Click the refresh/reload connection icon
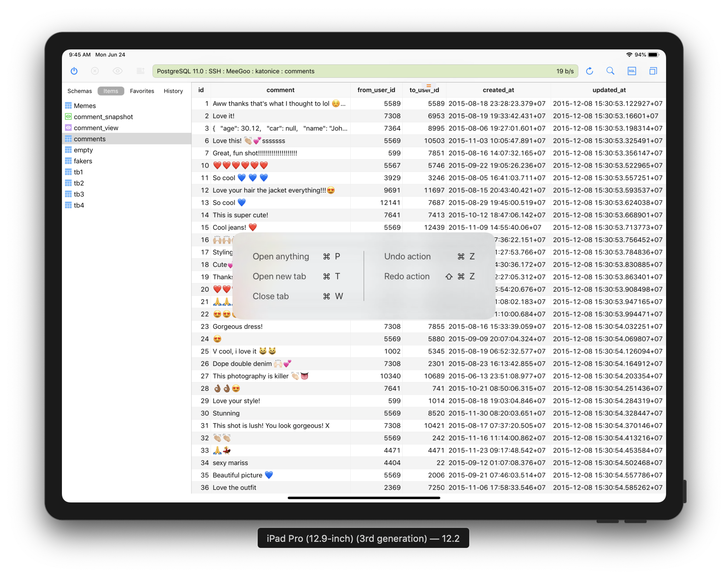Screen dimensions: 728x578 (x=590, y=71)
